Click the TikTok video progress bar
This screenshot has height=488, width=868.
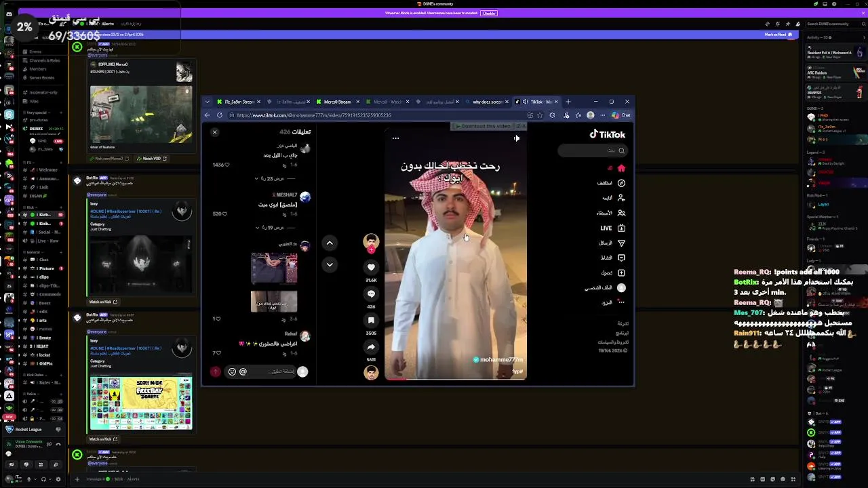pyautogui.click(x=455, y=378)
